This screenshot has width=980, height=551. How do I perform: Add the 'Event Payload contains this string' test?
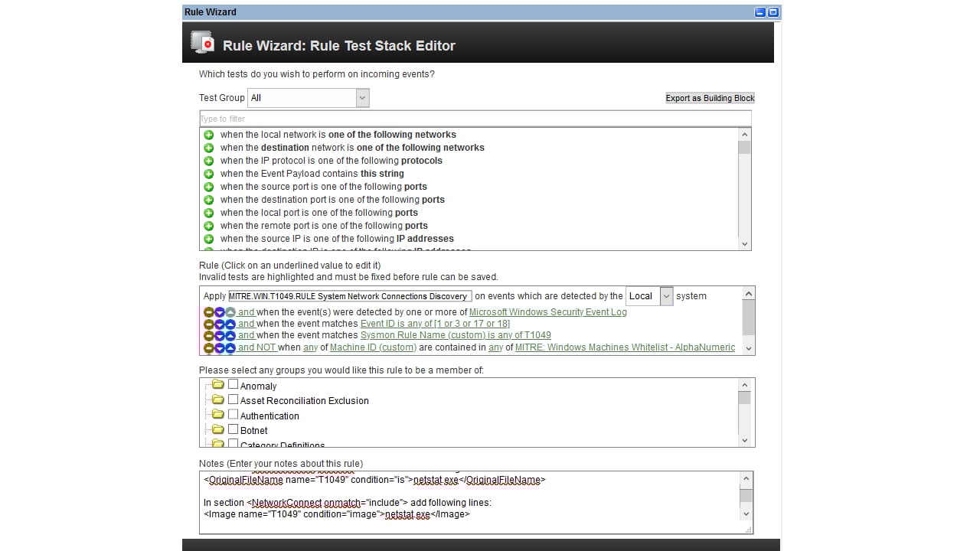[209, 174]
